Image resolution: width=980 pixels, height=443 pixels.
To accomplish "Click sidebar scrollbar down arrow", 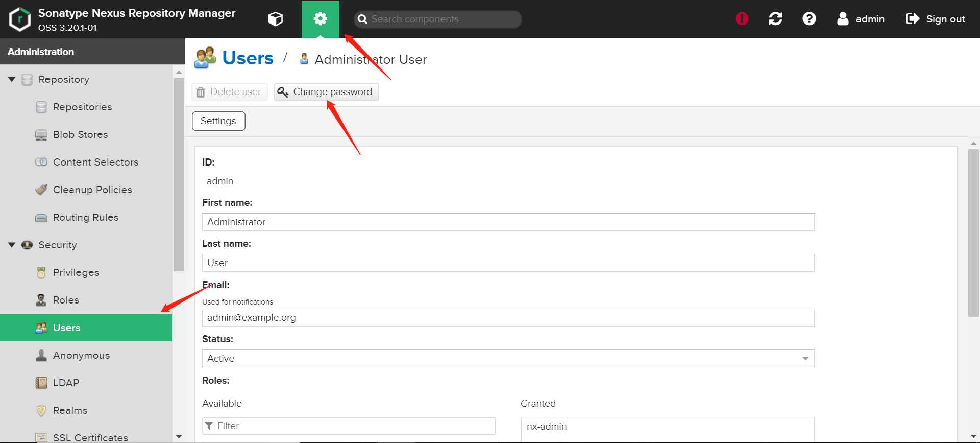I will pos(179,437).
